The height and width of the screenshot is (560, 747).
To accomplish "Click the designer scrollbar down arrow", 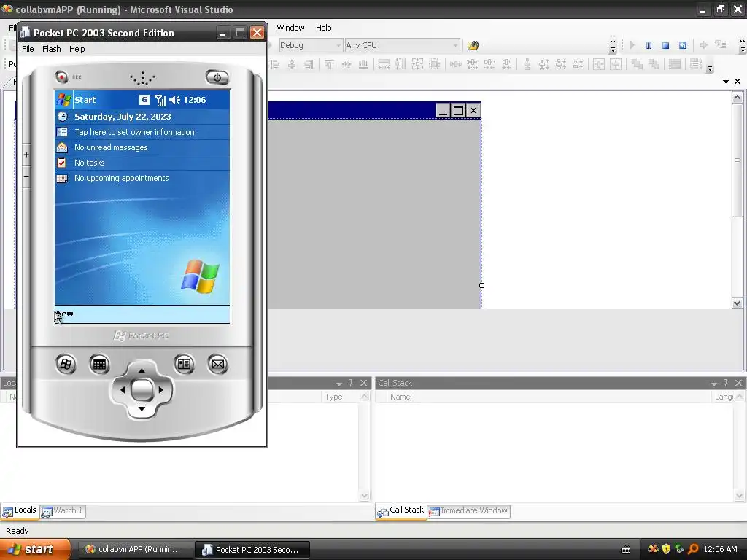I will pos(737,303).
